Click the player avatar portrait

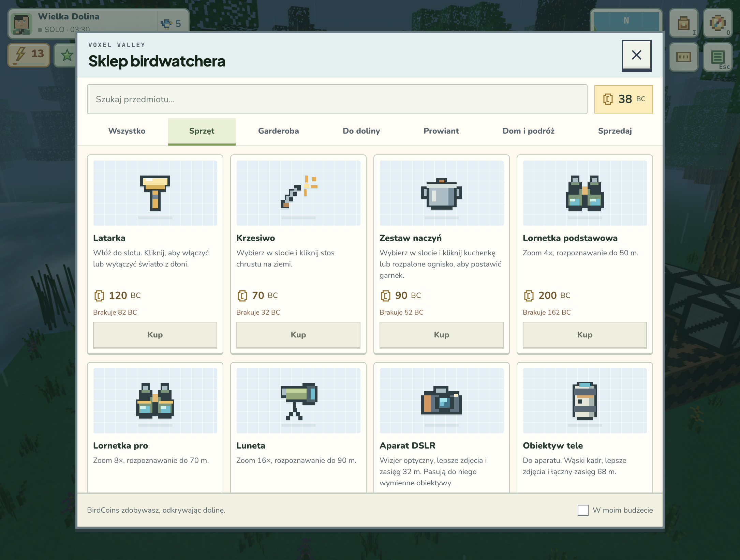click(x=21, y=24)
